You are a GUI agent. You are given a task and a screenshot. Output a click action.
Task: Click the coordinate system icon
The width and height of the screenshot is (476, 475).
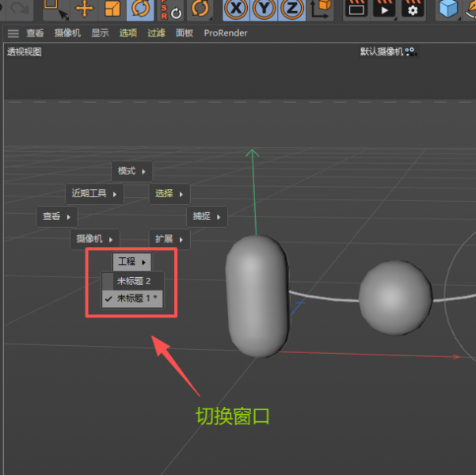pyautogui.click(x=321, y=9)
